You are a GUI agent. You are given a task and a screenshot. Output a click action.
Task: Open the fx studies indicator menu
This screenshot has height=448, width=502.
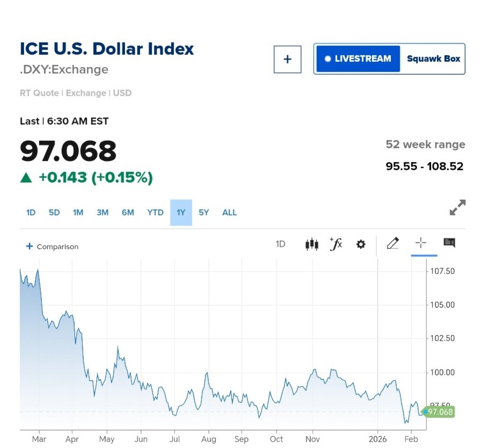[x=336, y=244]
